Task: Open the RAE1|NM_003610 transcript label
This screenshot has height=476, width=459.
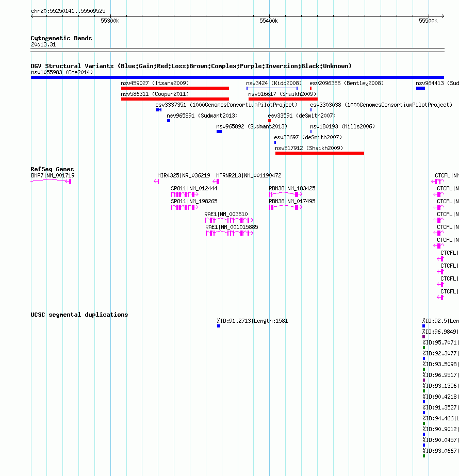Action: (x=226, y=215)
